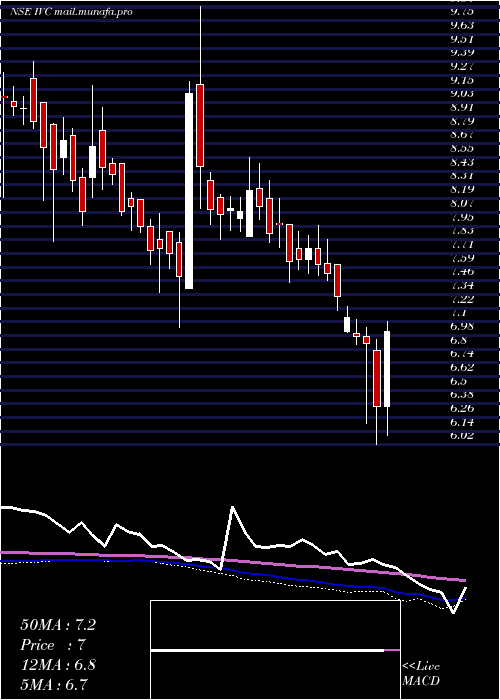Viewport: 500px width, 700px height.
Task: Click the 8.43 price axis label
Action: point(462,162)
